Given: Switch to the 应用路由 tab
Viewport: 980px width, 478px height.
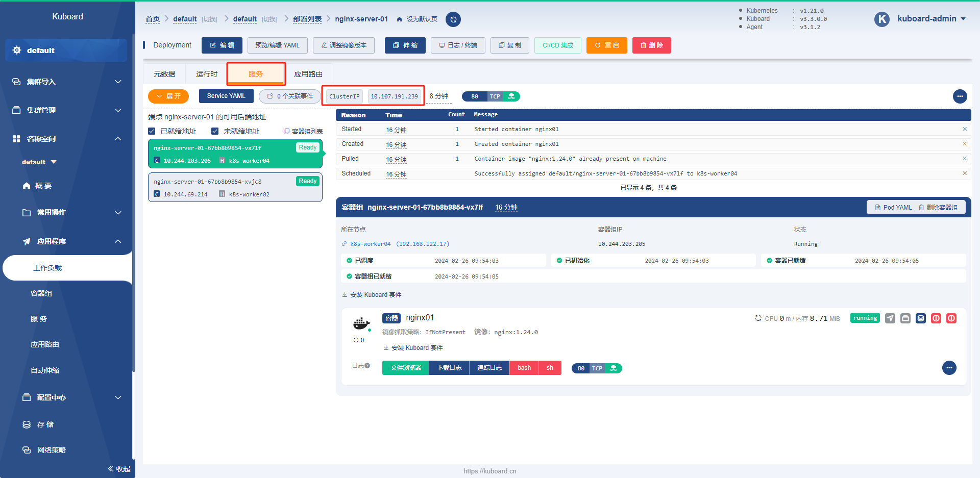Looking at the screenshot, I should 308,74.
